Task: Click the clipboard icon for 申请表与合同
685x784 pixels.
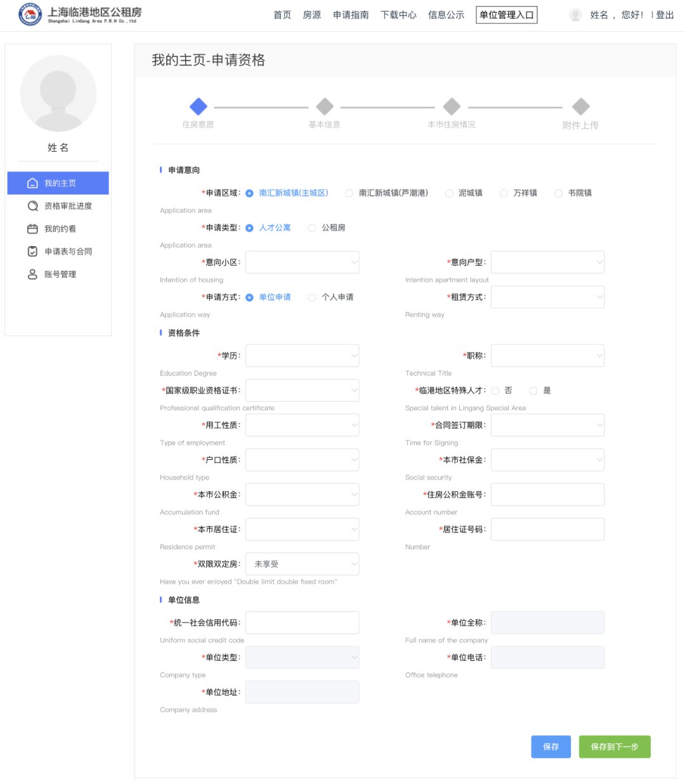Action: (32, 252)
